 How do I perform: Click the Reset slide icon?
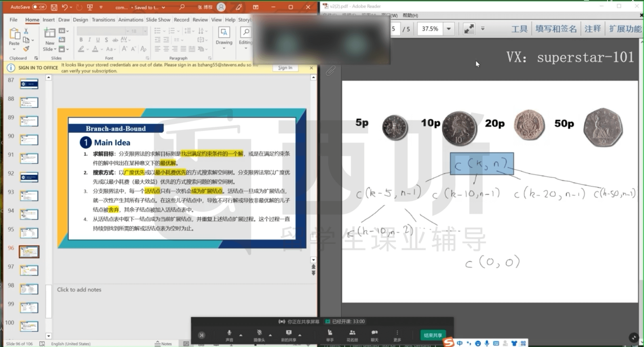pos(62,40)
